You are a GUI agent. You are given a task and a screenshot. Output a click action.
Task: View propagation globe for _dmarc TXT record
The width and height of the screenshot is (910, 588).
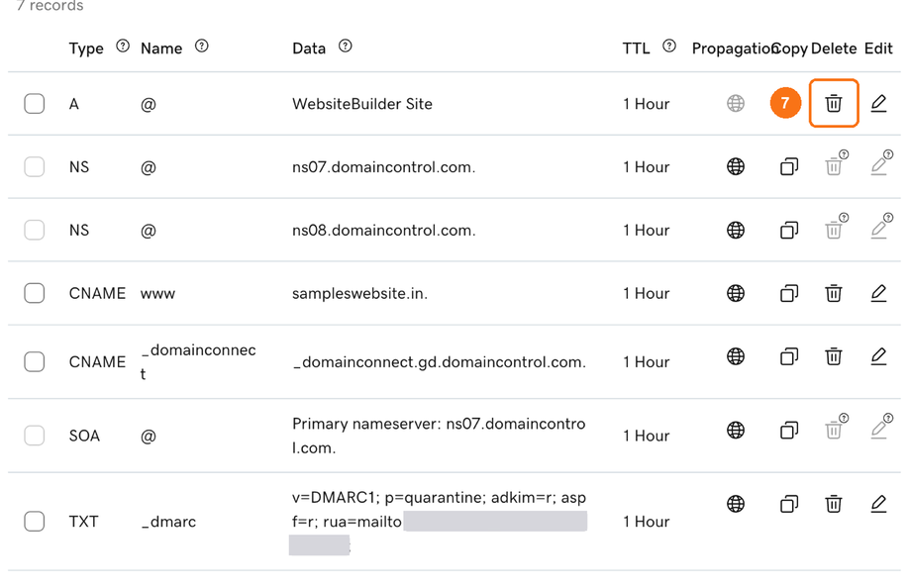[x=736, y=504]
